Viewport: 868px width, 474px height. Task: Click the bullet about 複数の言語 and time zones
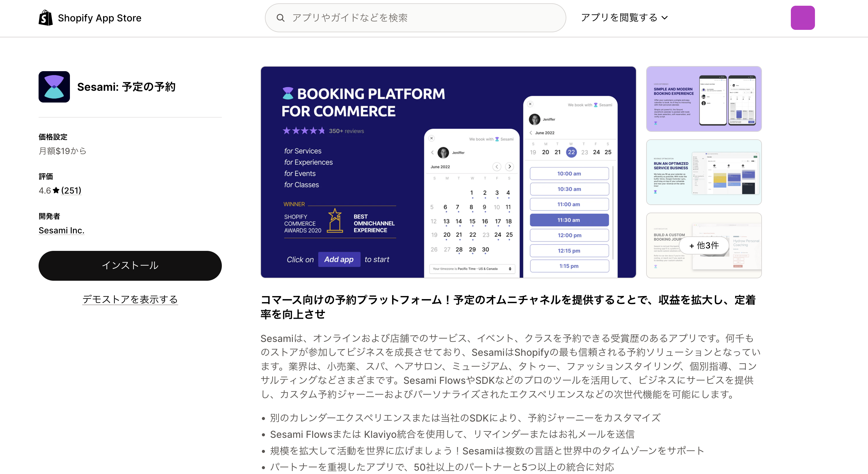pos(487,451)
